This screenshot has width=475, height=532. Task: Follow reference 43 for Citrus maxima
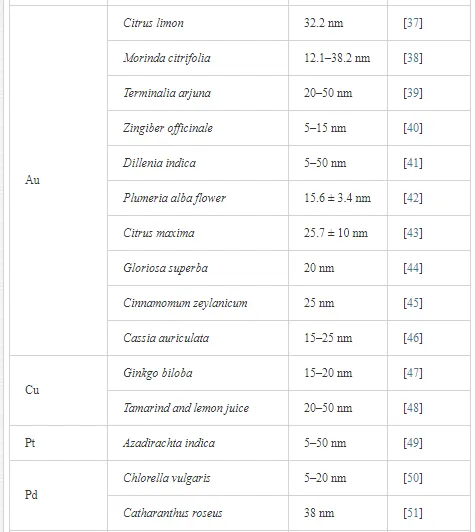pyautogui.click(x=413, y=233)
